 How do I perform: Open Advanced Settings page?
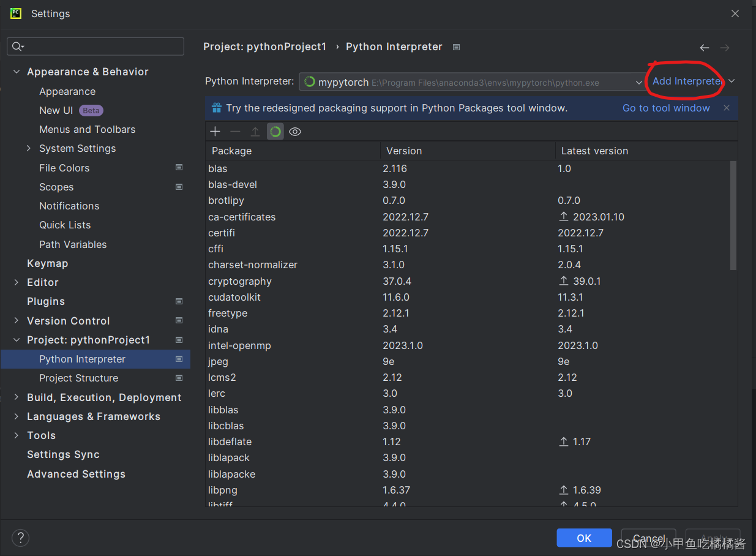[76, 474]
